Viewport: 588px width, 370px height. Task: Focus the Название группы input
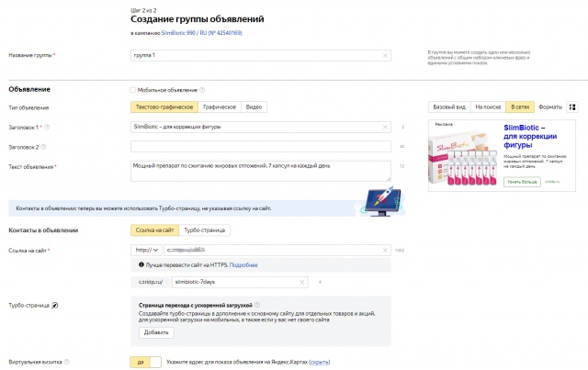(x=261, y=55)
